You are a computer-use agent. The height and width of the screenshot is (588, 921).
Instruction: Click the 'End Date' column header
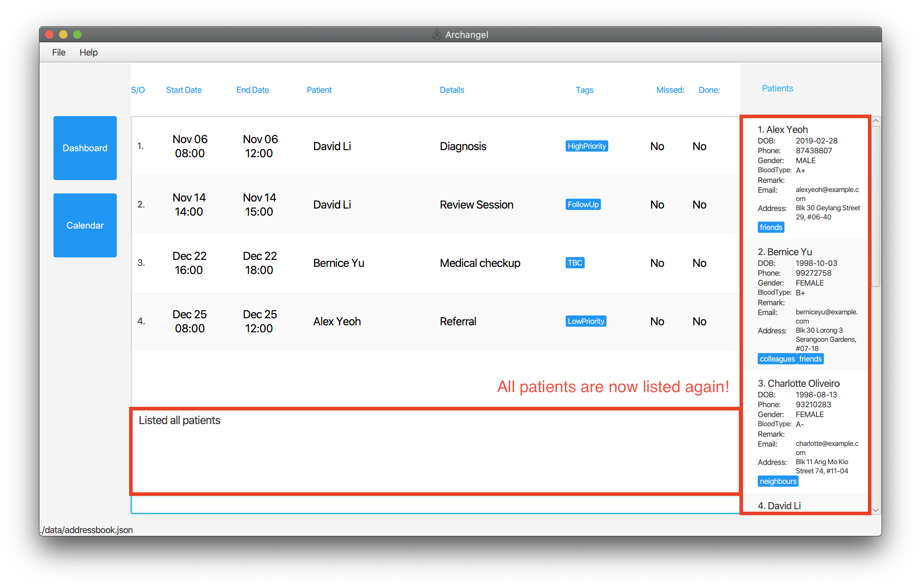tap(253, 90)
